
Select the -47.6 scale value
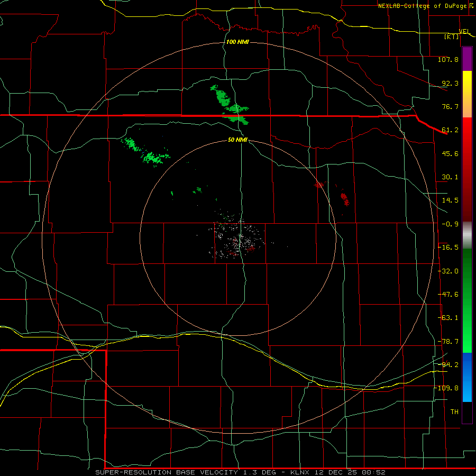[448, 295]
